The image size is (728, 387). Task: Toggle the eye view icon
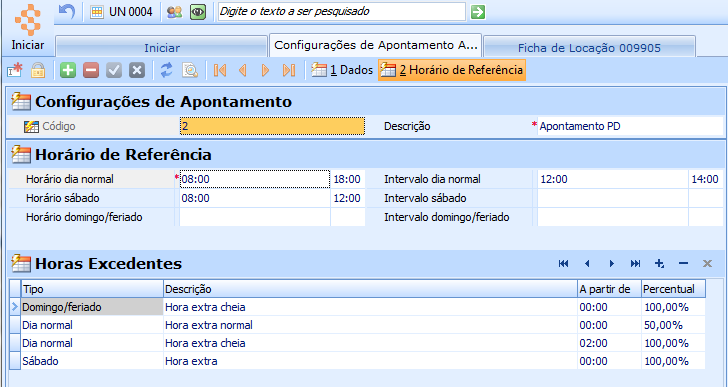click(198, 12)
